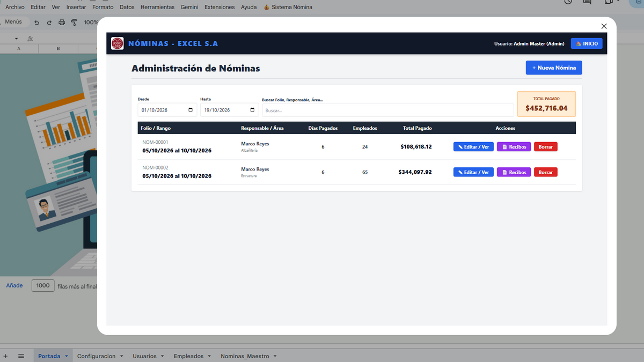Open the calendar picker of the Desde date

(191, 110)
